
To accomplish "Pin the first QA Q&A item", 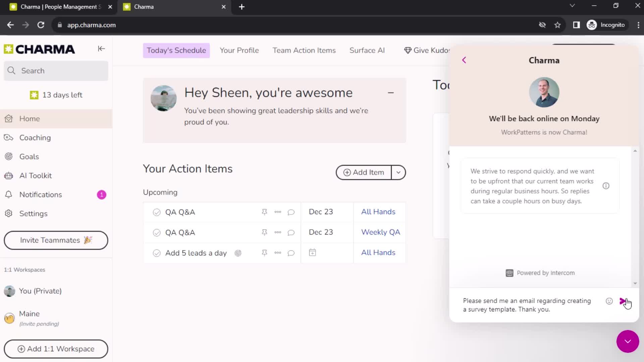I will (x=264, y=212).
